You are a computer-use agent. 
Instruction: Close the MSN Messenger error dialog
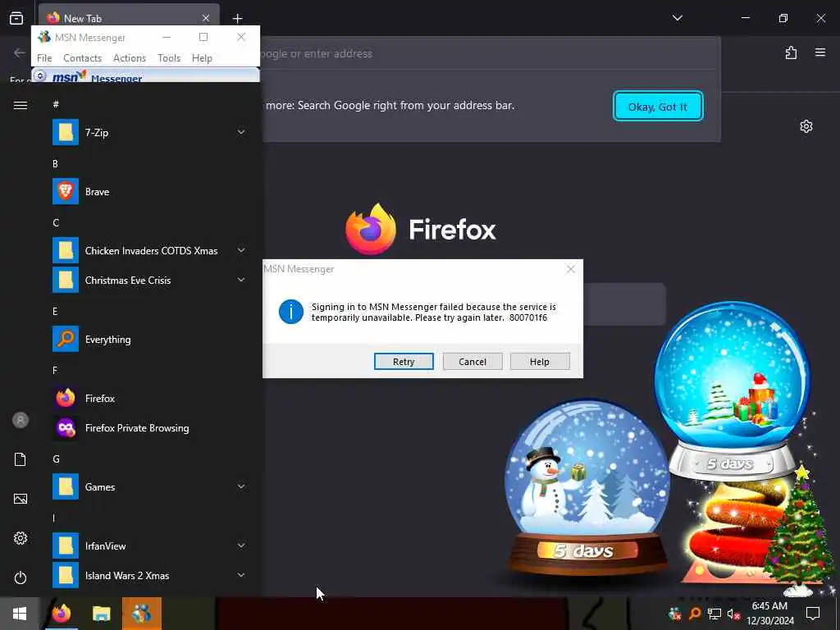tap(571, 269)
